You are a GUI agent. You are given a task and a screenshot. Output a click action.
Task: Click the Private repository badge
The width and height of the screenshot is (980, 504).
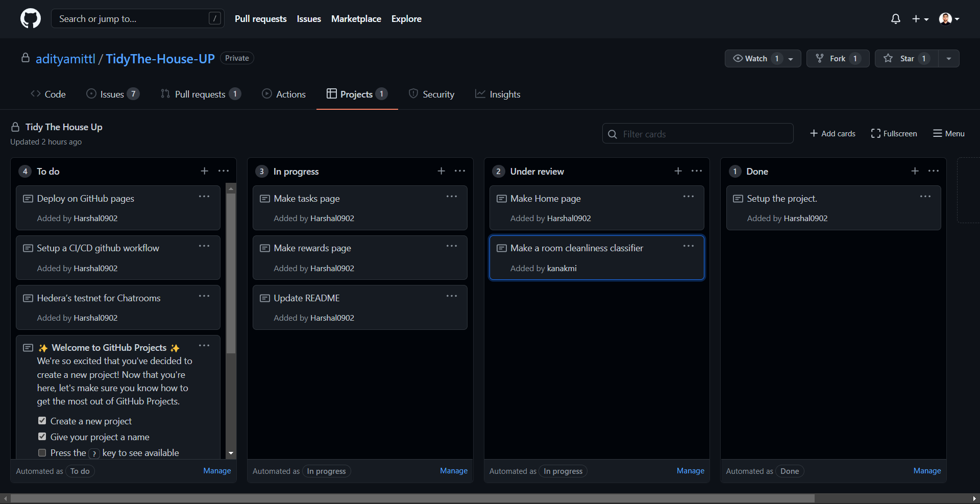(x=237, y=58)
